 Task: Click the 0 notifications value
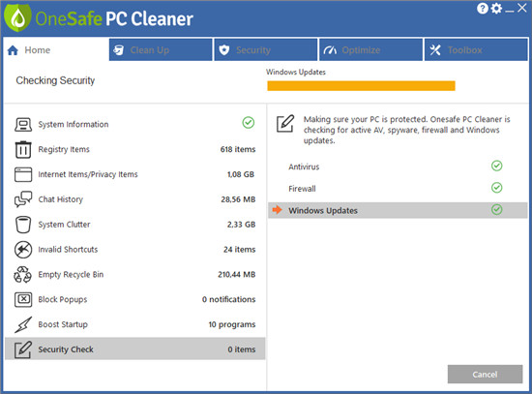click(x=229, y=299)
